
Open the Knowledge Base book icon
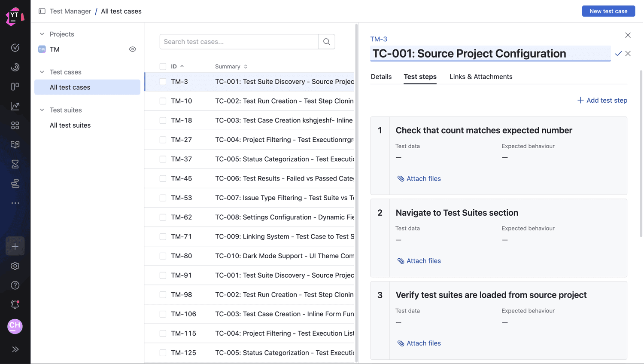(15, 144)
